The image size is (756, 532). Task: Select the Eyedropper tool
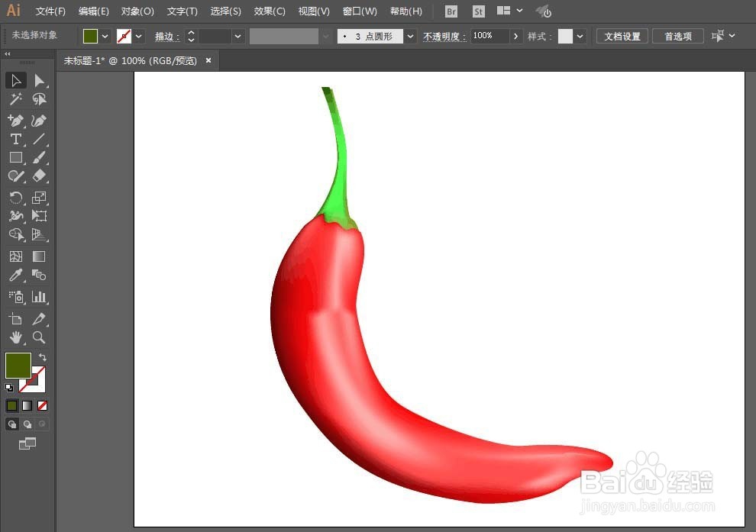point(15,275)
